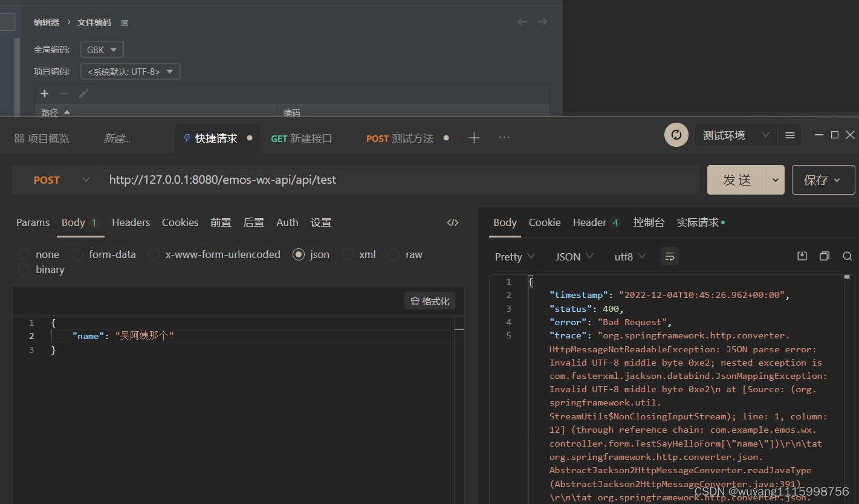
Task: Open the JSON format dropdown
Action: coord(575,256)
